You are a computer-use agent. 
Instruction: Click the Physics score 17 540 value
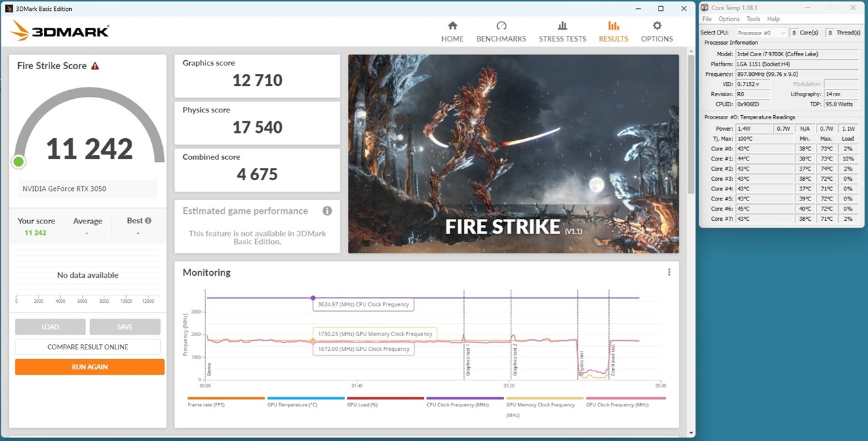(x=257, y=127)
